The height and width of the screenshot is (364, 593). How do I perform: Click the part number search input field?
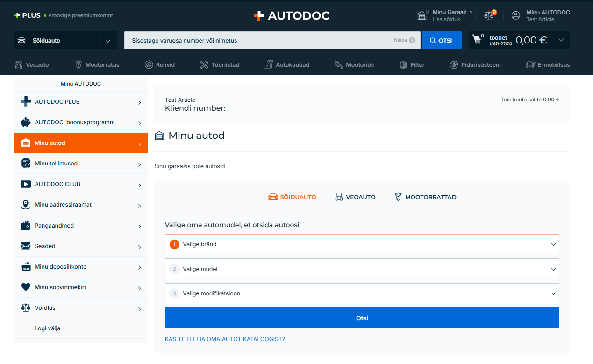click(x=257, y=41)
